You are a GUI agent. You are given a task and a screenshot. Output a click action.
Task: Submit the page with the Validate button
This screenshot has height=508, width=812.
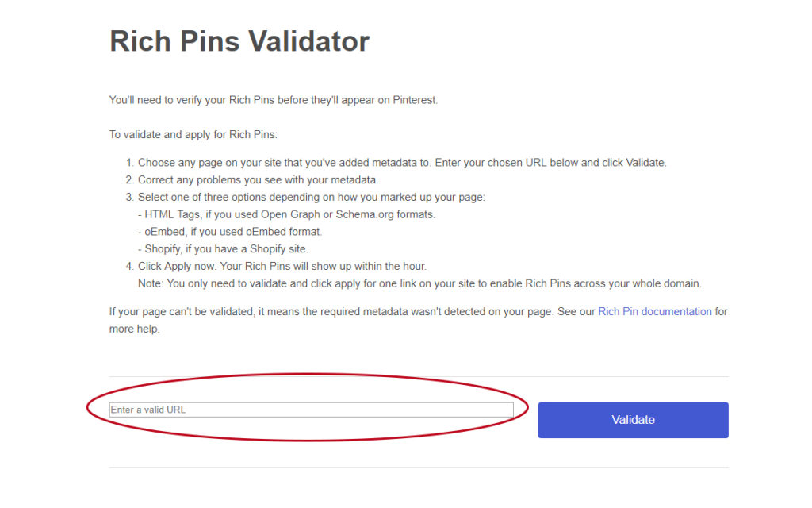632,420
